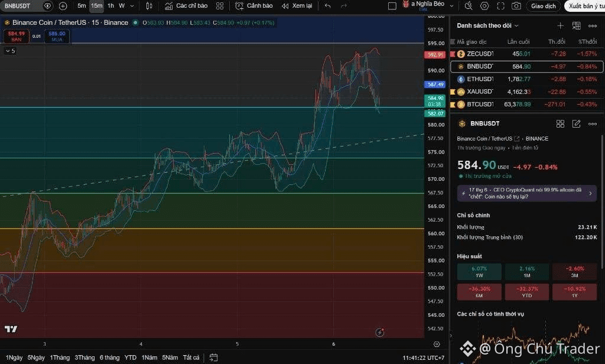Select ZECUSDT row in watchlist
Screen dimensions: 605x364
pyautogui.click(x=526, y=54)
